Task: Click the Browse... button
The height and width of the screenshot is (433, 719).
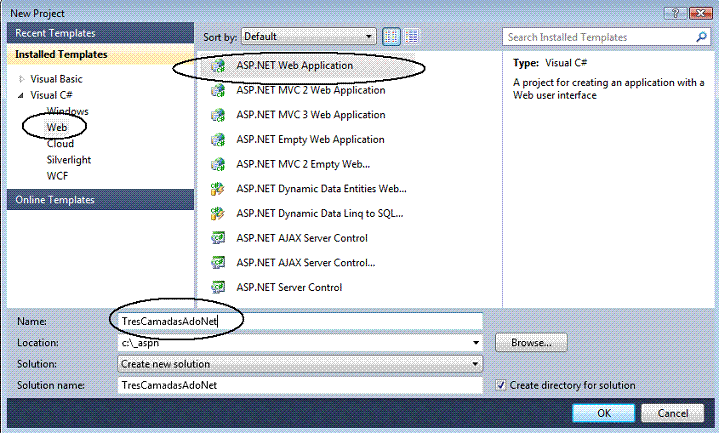Action: tap(531, 343)
